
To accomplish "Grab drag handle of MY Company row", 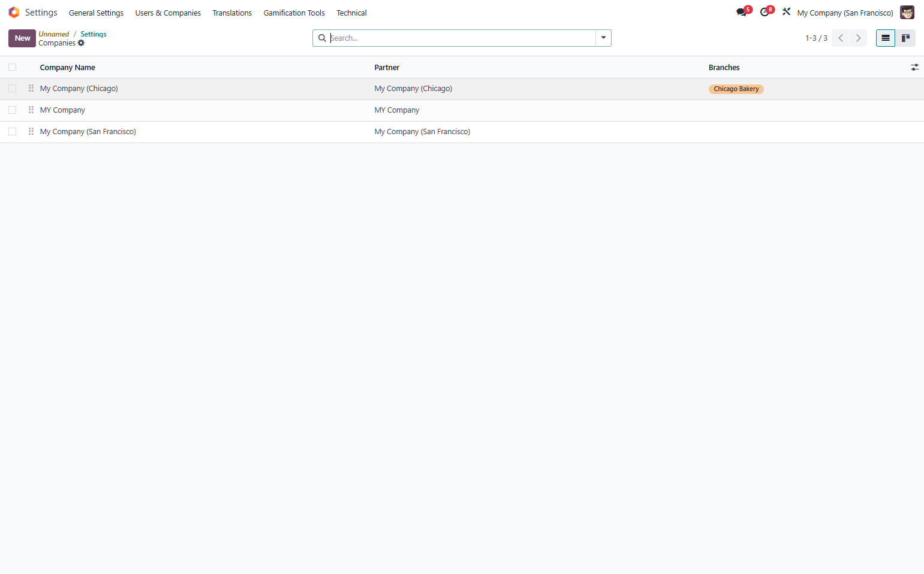I will tap(31, 110).
